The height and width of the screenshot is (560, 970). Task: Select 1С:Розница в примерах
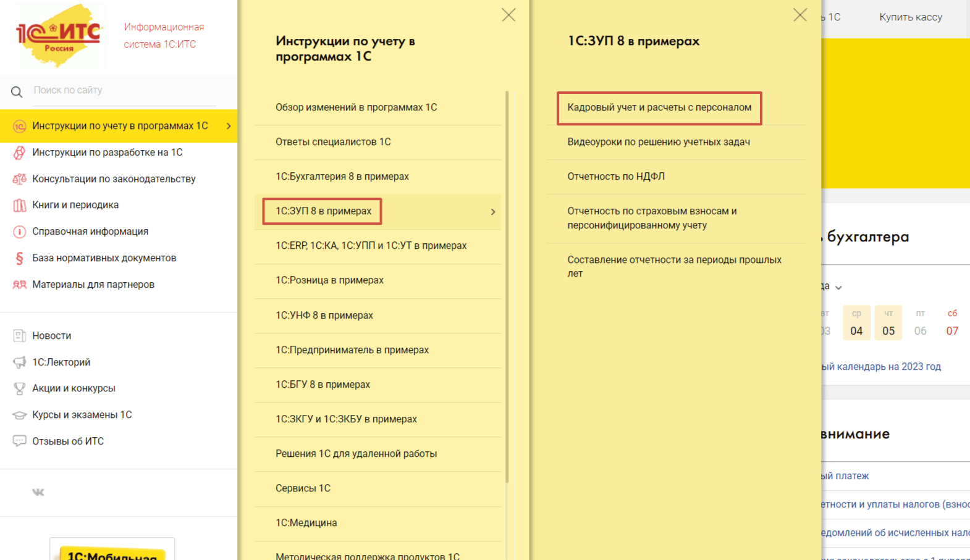point(377,280)
